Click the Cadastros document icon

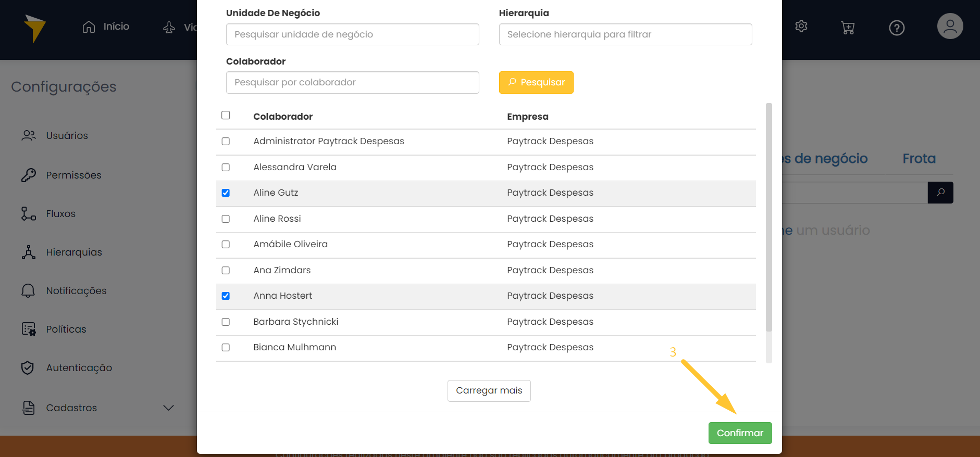coord(29,408)
